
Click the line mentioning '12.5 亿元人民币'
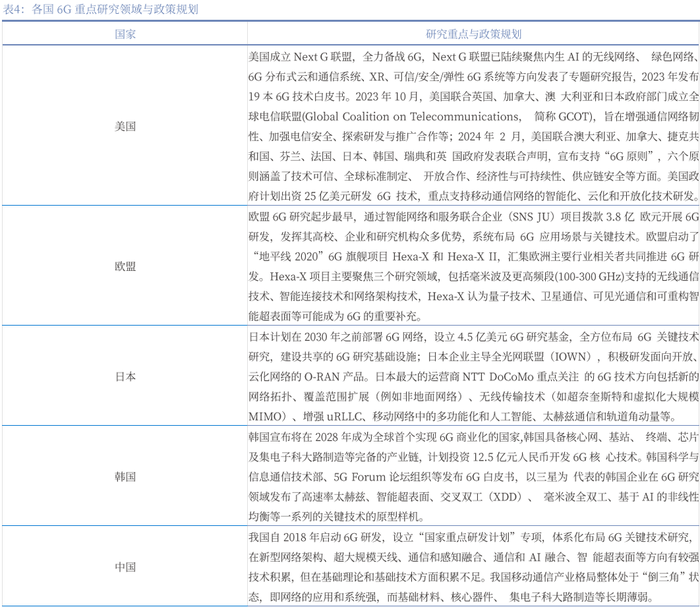click(474, 457)
